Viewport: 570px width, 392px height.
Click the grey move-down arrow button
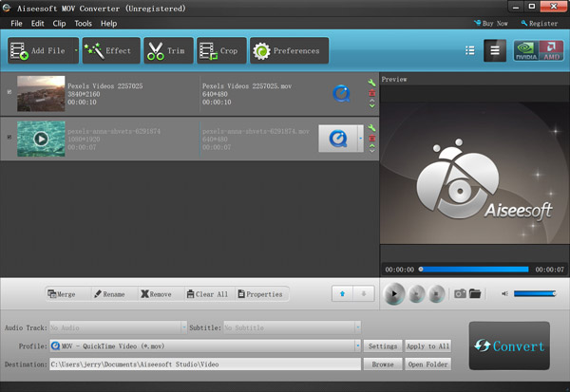pyautogui.click(x=364, y=293)
